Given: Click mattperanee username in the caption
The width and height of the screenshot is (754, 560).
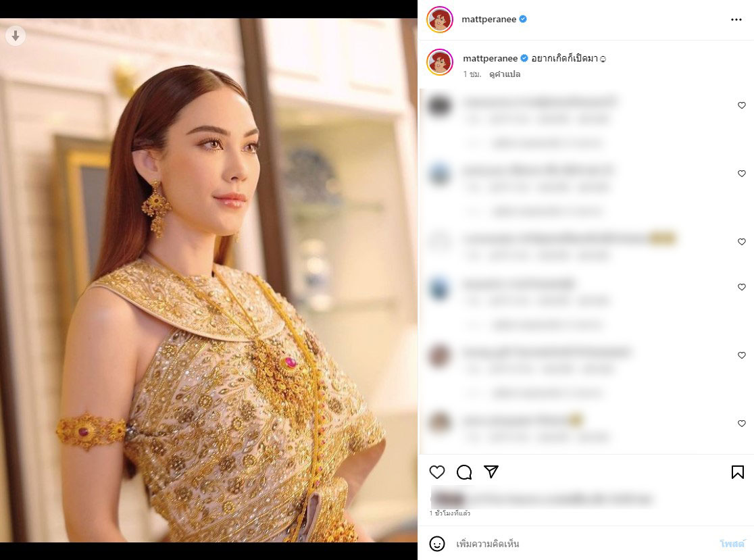Looking at the screenshot, I should (490, 58).
